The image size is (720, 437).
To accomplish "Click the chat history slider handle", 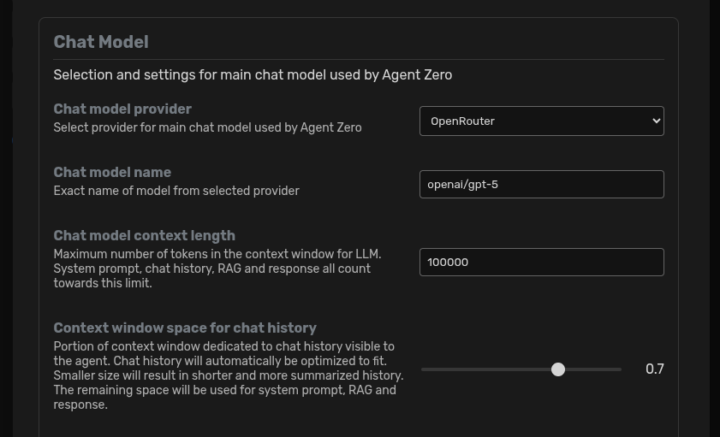I will point(558,369).
